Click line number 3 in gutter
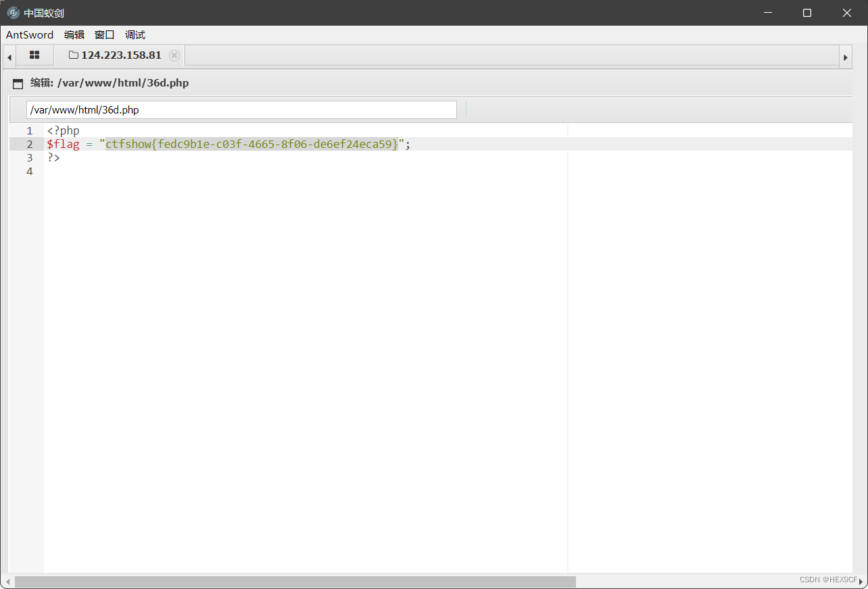The image size is (868, 589). click(29, 157)
